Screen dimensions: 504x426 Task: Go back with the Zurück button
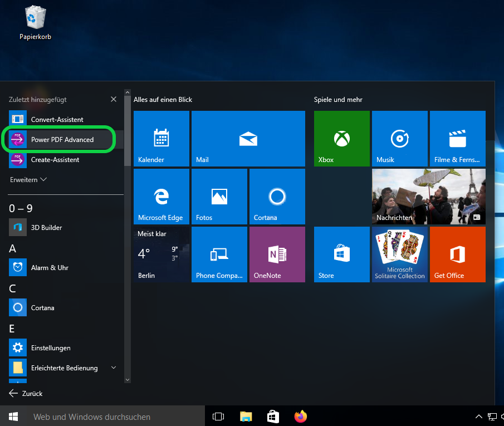point(26,393)
